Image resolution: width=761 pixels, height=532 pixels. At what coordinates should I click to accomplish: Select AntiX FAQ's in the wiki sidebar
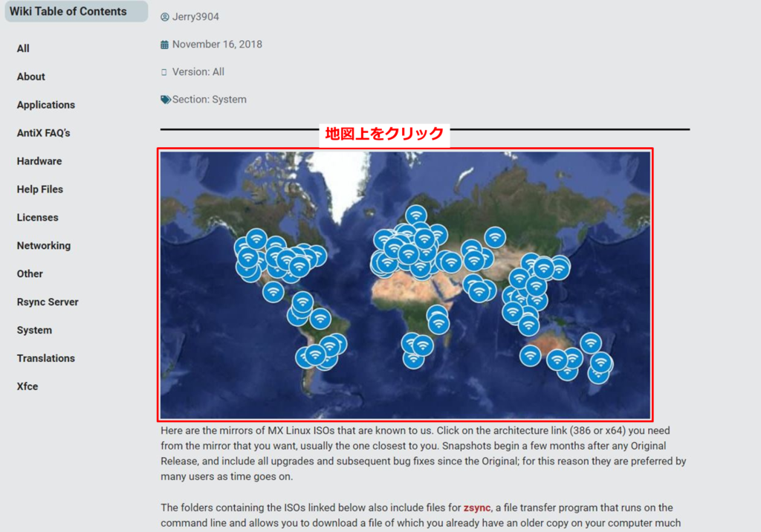tap(44, 133)
